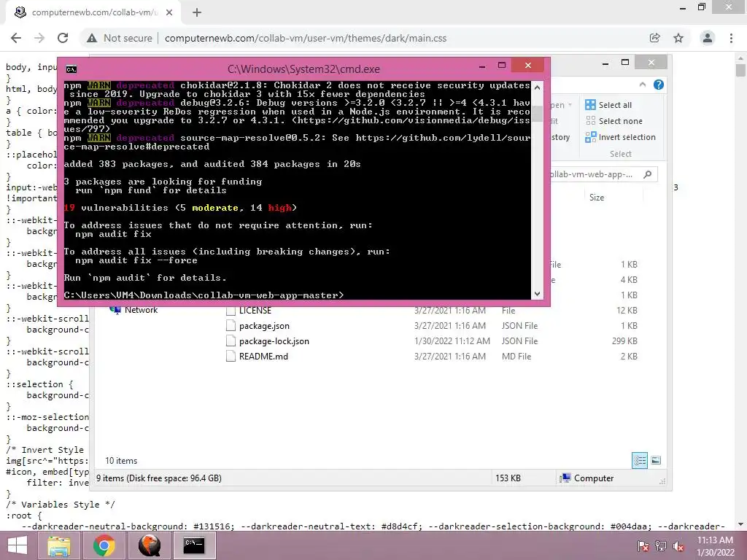The width and height of the screenshot is (747, 560).
Task: Open the Chrome profile avatar
Action: pos(708,38)
